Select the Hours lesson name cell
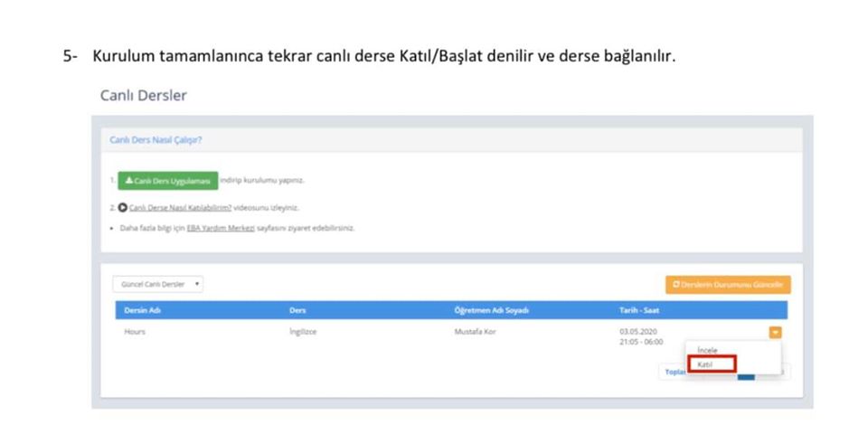 135,332
